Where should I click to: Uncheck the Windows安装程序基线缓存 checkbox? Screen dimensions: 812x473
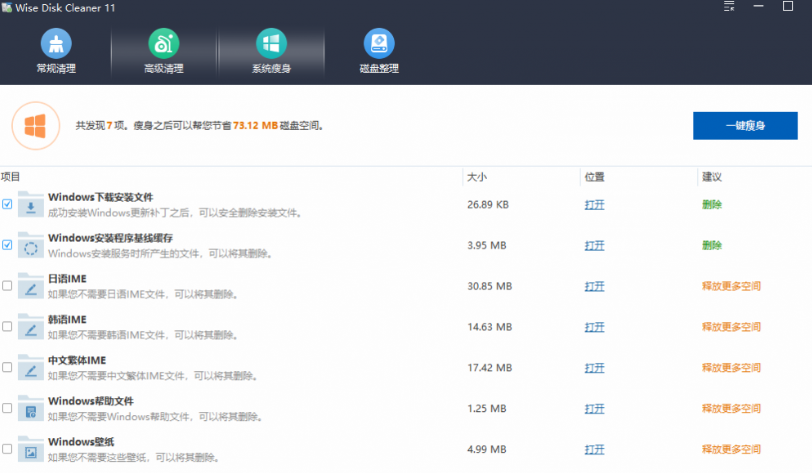tap(7, 245)
